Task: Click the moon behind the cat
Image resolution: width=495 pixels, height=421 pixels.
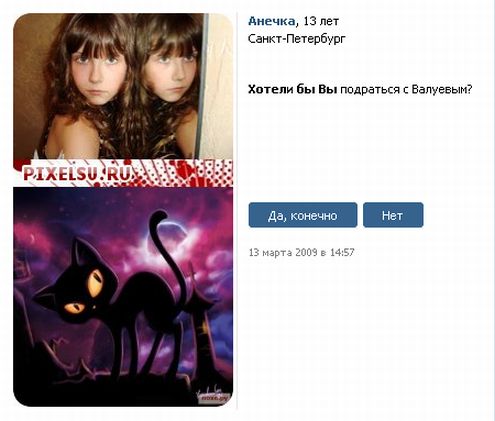Action: pos(173,235)
